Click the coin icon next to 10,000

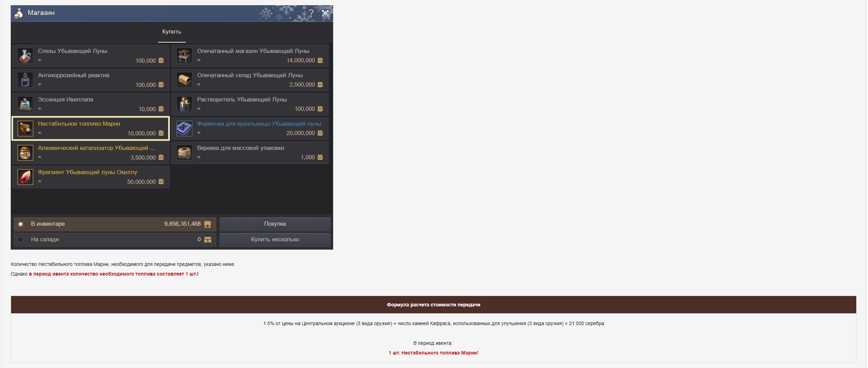click(x=161, y=109)
